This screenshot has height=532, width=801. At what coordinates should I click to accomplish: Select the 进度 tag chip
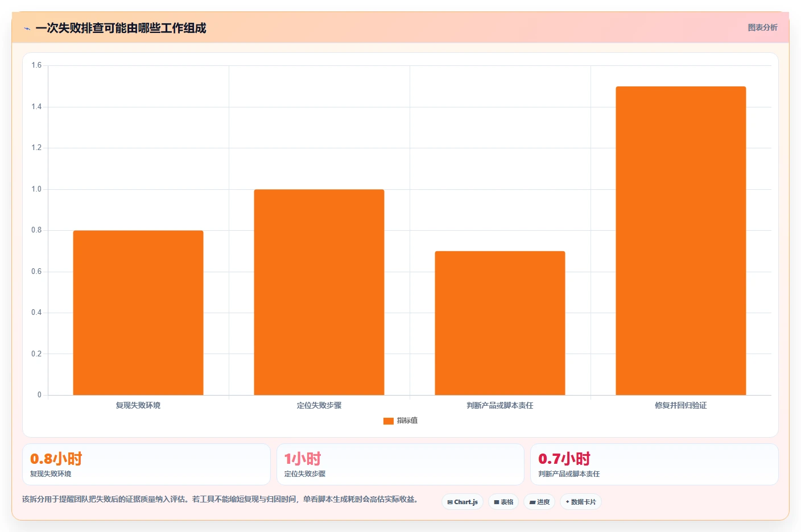540,502
